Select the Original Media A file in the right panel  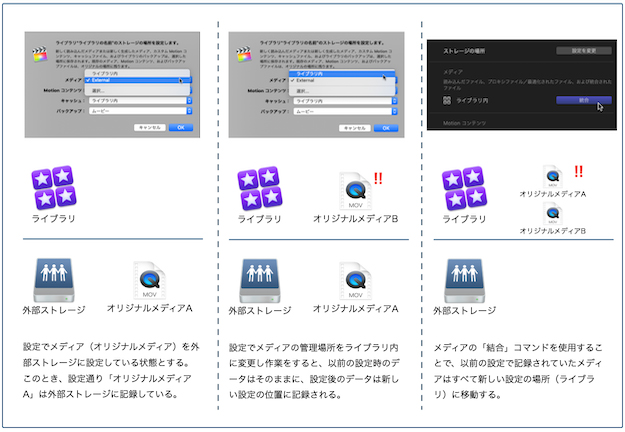[x=552, y=176]
